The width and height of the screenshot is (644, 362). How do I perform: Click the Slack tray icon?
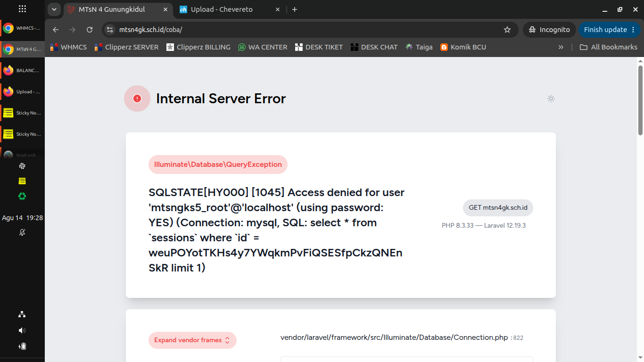(x=22, y=166)
